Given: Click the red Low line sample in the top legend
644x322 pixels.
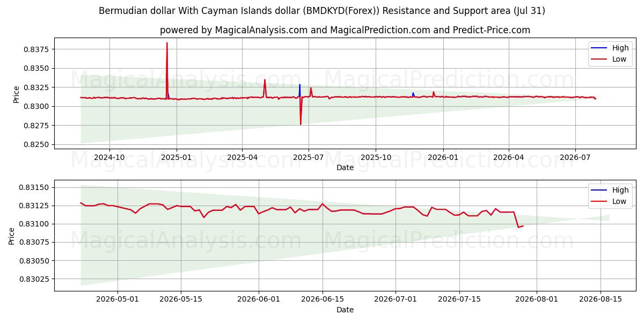Looking at the screenshot, I should click(599, 60).
